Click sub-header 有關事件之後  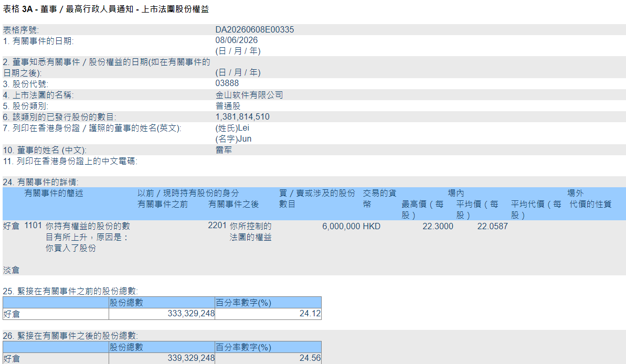[x=234, y=205]
